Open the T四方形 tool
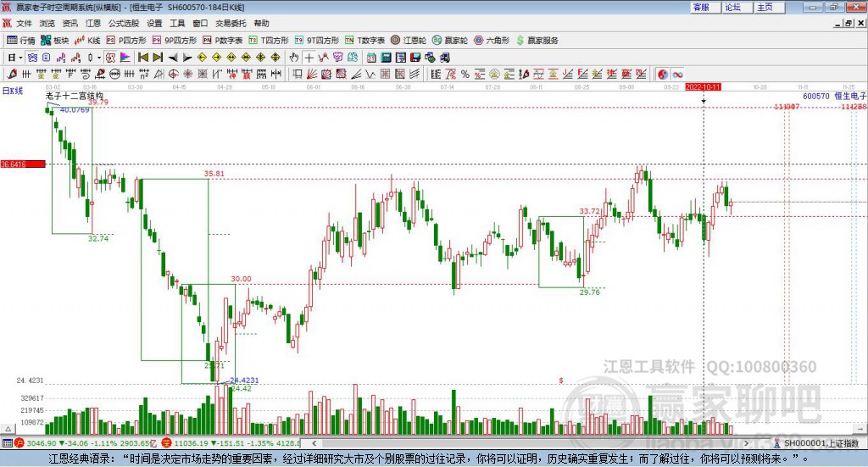This screenshot has height=467, width=868. [269, 41]
